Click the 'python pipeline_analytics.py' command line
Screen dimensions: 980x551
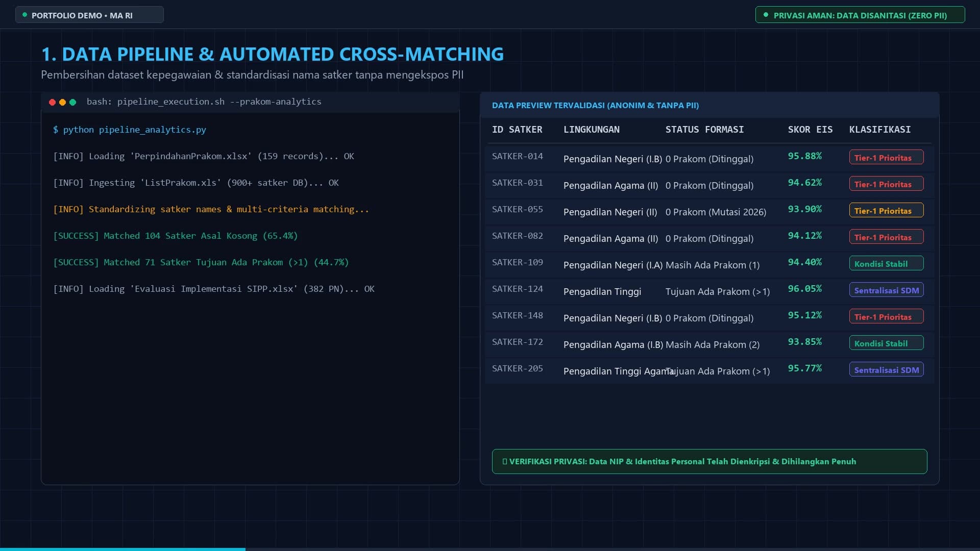[x=130, y=130]
